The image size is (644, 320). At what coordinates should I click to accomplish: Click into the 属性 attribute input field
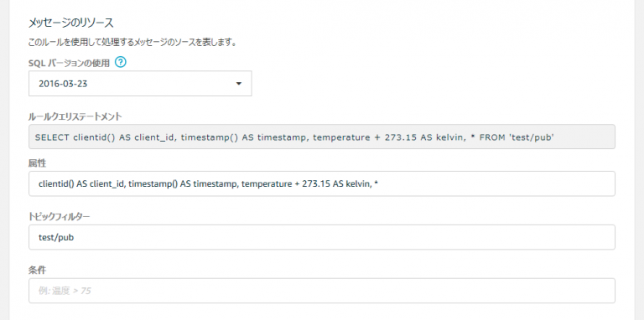tap(322, 183)
